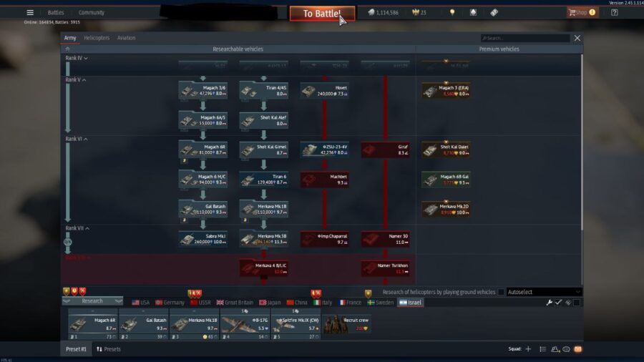Click the Golden Eagles balance icon
This screenshot has height=362, width=644.
[415, 12]
